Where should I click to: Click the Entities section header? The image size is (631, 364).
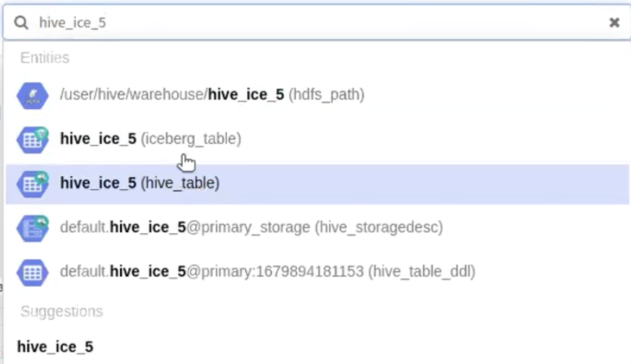pyautogui.click(x=45, y=58)
